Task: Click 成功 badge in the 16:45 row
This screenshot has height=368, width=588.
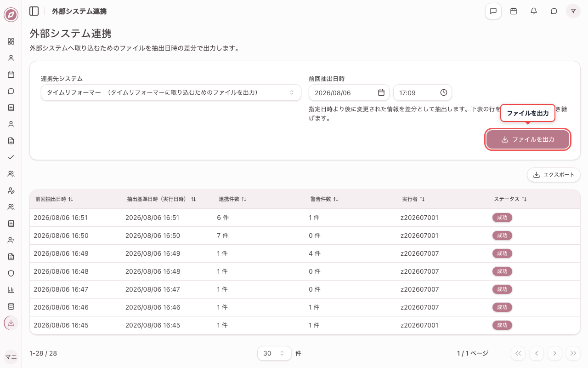Action: (502, 325)
